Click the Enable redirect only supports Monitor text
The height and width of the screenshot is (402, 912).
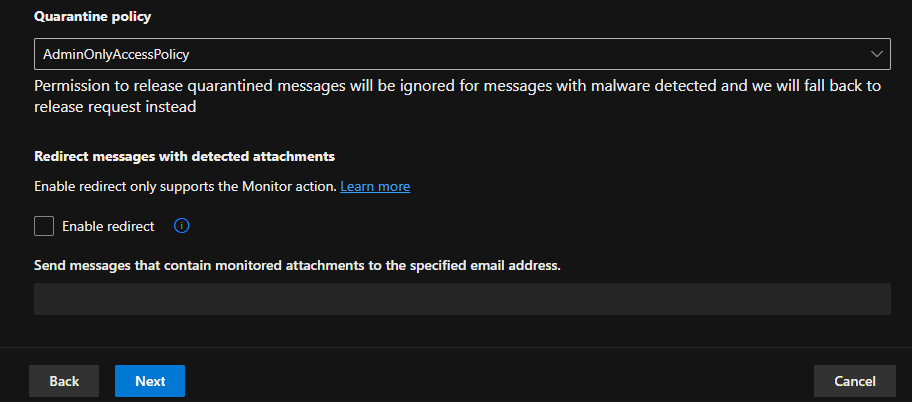[x=185, y=186]
